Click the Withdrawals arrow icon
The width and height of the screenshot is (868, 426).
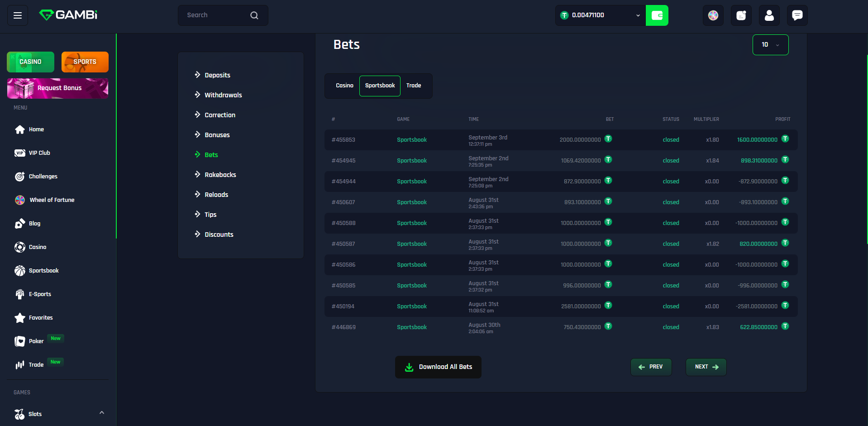[x=197, y=95]
